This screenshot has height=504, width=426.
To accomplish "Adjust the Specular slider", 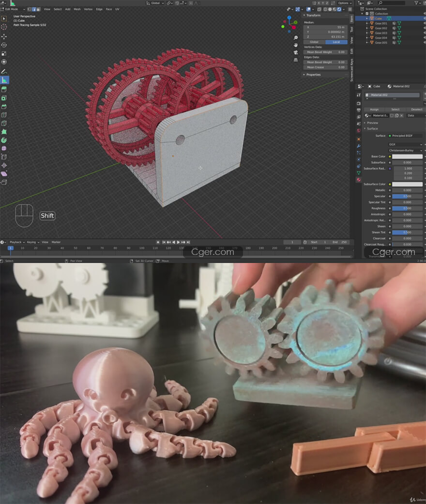I will [x=407, y=196].
